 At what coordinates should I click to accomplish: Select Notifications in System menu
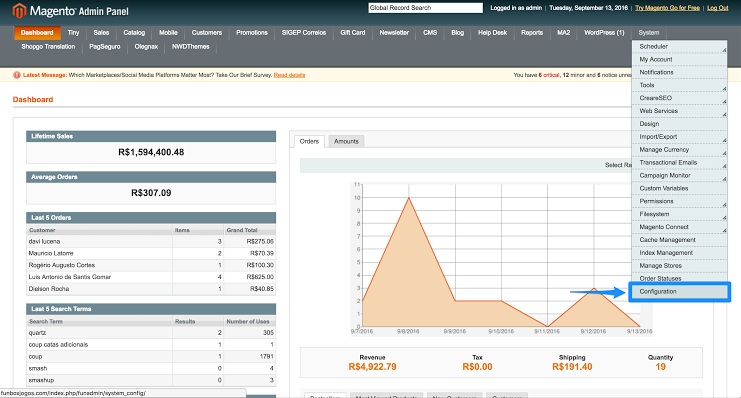680,72
